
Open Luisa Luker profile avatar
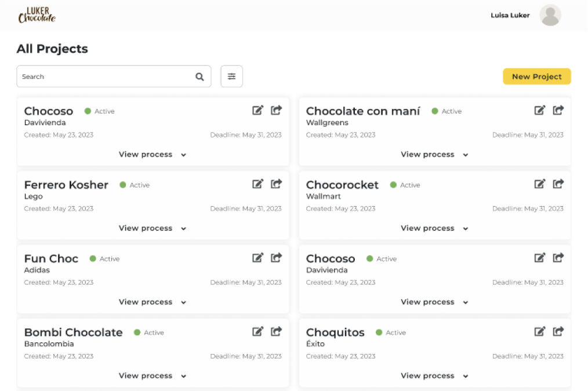[x=550, y=15]
